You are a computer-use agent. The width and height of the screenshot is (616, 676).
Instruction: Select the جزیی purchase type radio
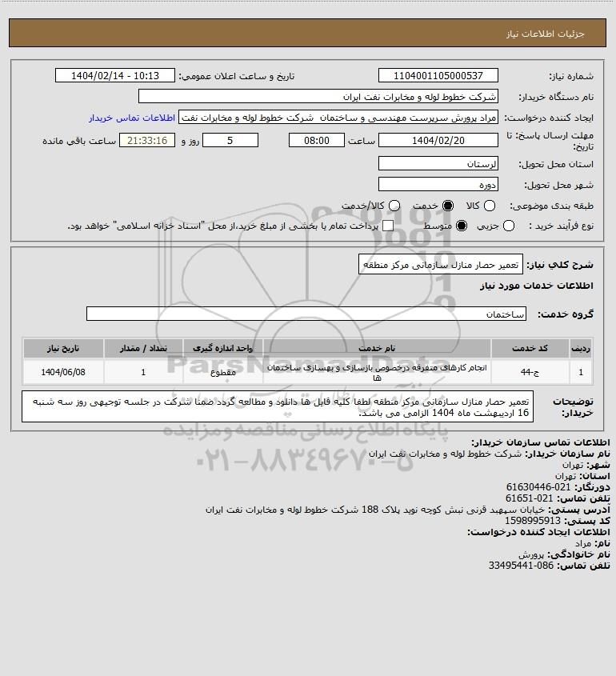coord(509,226)
